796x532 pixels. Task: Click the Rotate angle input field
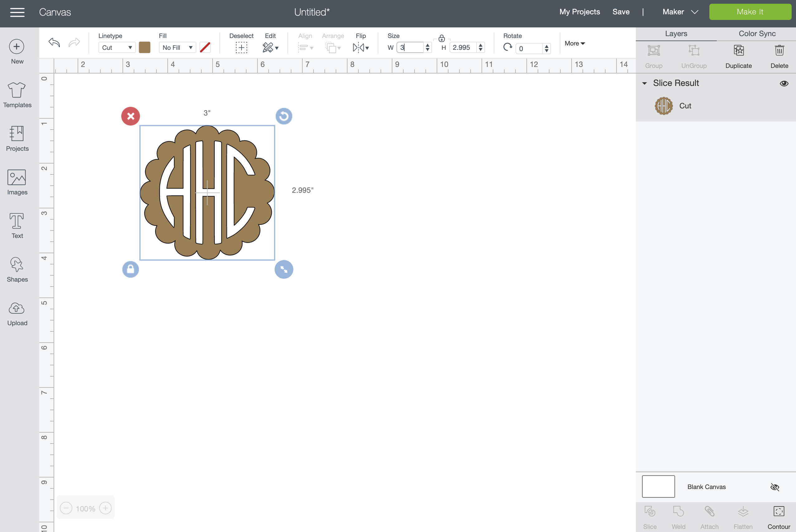tap(529, 49)
